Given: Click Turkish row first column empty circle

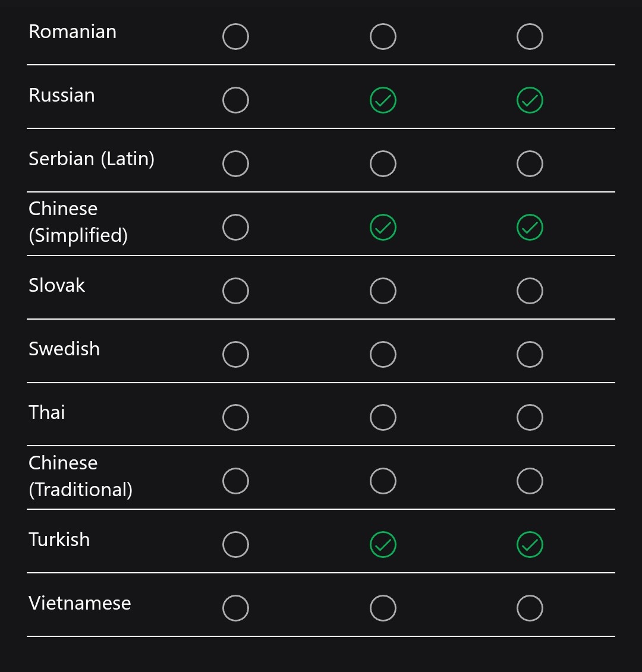Looking at the screenshot, I should 235,544.
